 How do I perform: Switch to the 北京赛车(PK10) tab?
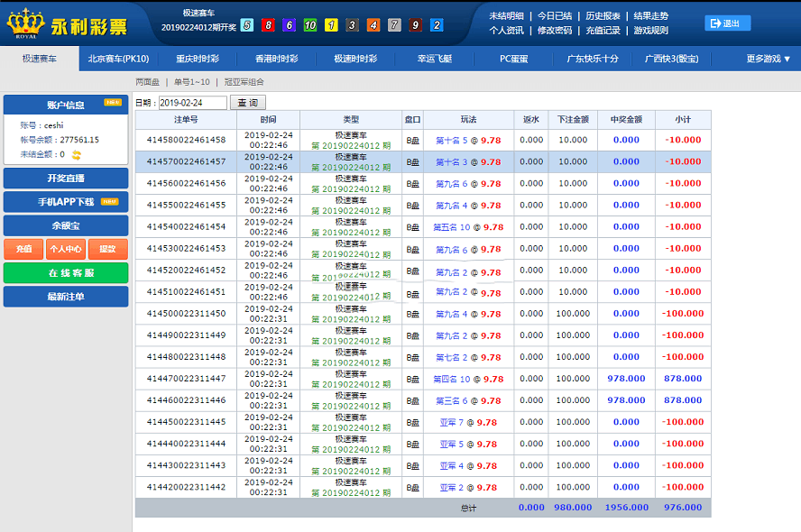pyautogui.click(x=118, y=60)
